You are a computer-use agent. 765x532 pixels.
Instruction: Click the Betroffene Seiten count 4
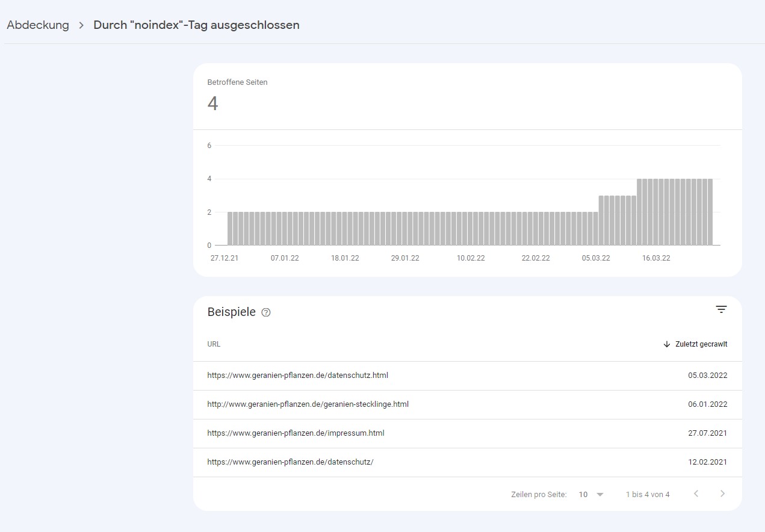(x=212, y=104)
